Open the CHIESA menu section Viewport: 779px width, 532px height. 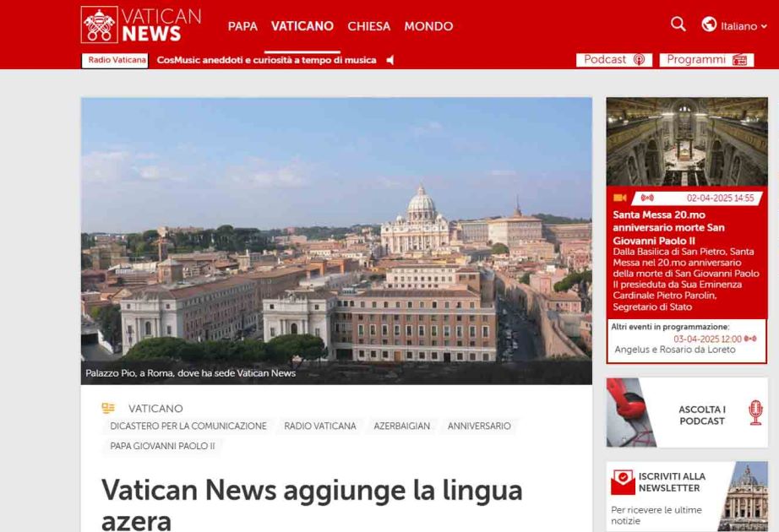click(x=368, y=26)
